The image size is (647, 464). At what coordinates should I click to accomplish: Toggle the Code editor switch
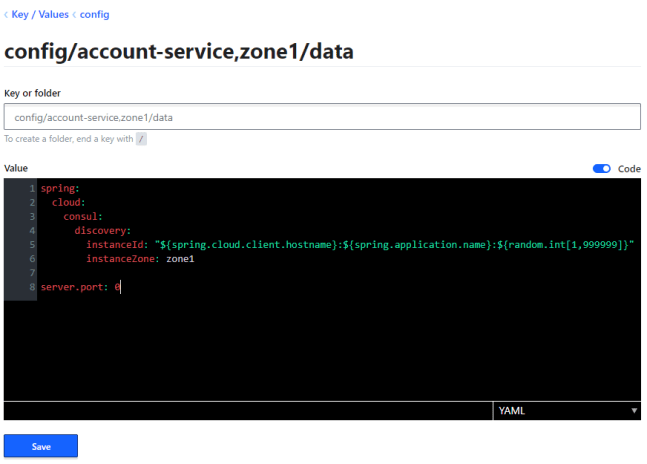click(x=601, y=169)
